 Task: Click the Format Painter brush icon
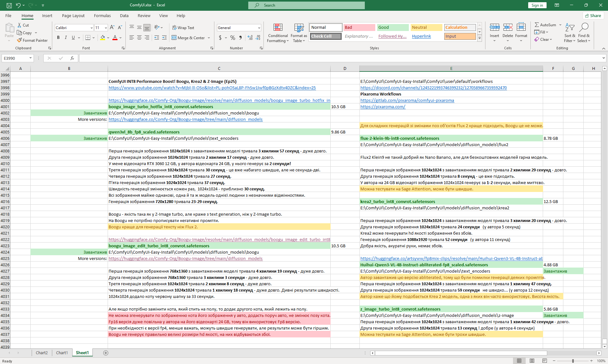[19, 40]
